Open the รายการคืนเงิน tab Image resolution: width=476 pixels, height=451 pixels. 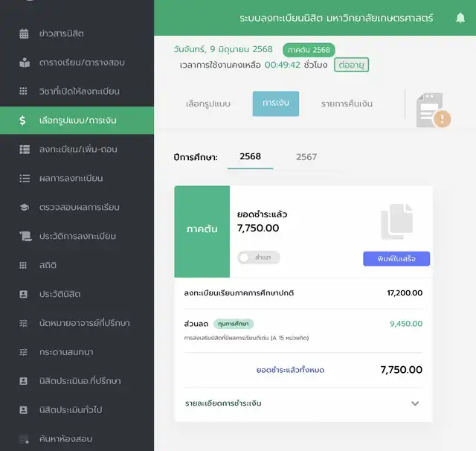(x=347, y=104)
